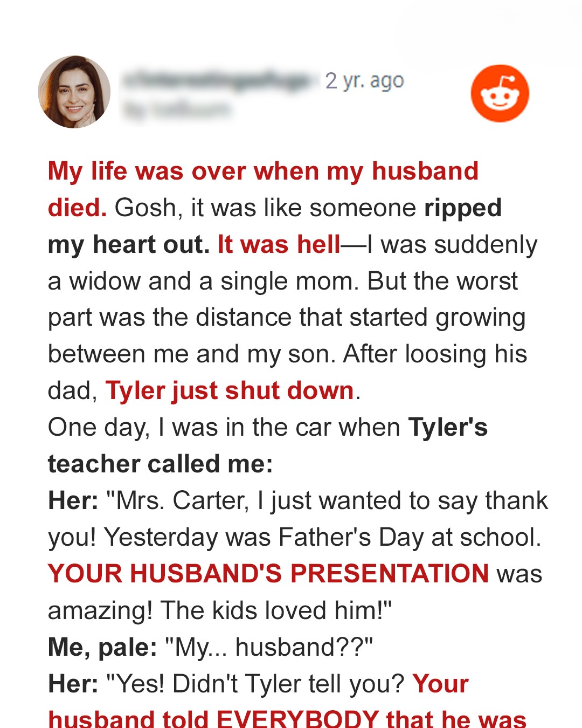This screenshot has height=728, width=582.
Task: Click the bold word "ripped"
Action: tap(462, 208)
